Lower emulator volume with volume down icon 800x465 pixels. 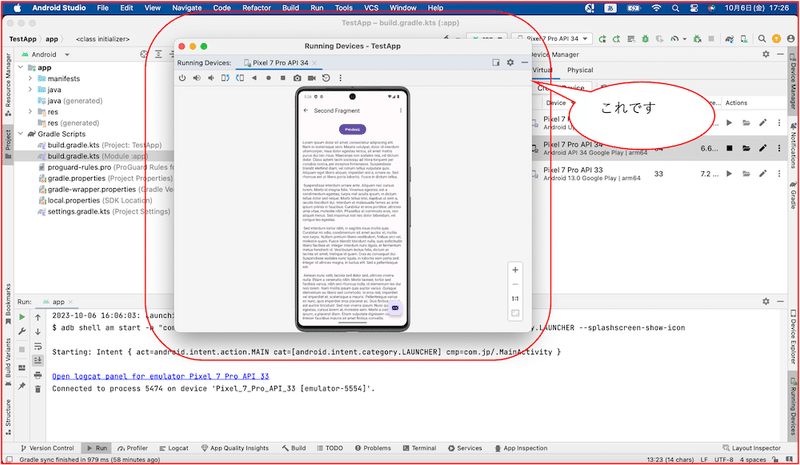click(x=211, y=78)
